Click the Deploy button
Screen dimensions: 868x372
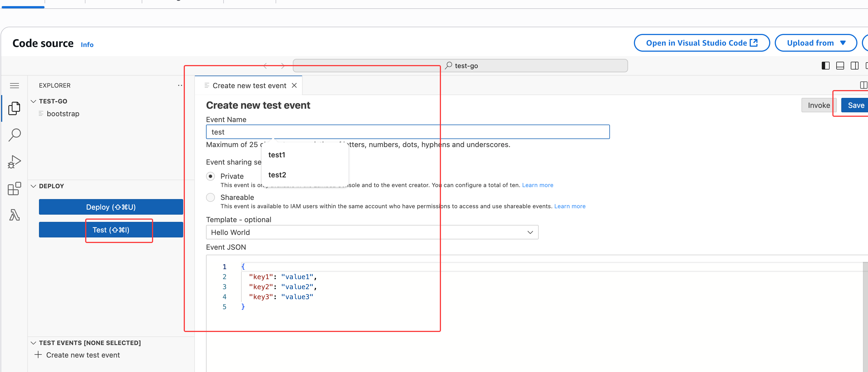[x=111, y=207]
